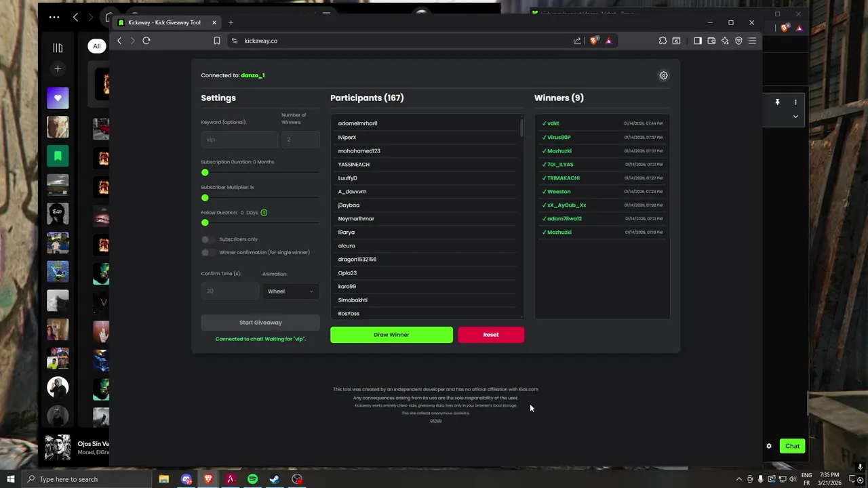Screen dimensions: 868x488
Task: Open the Animation Wheel dropdown
Action: (290, 291)
